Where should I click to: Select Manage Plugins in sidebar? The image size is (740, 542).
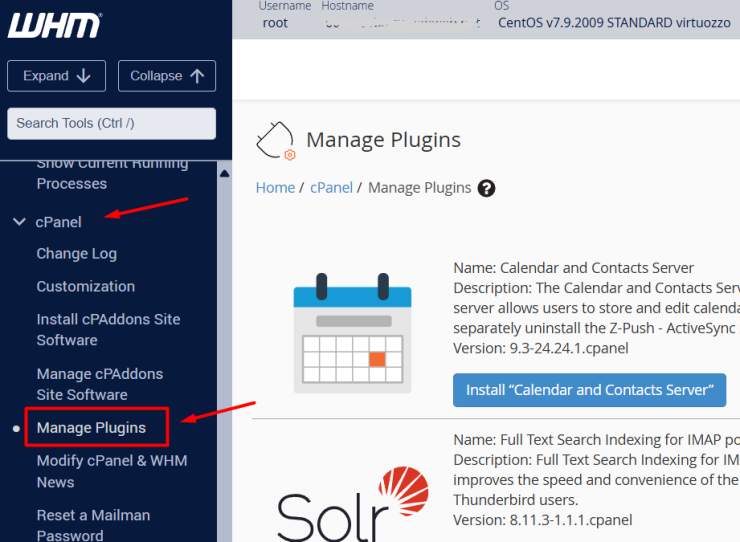pyautogui.click(x=91, y=428)
